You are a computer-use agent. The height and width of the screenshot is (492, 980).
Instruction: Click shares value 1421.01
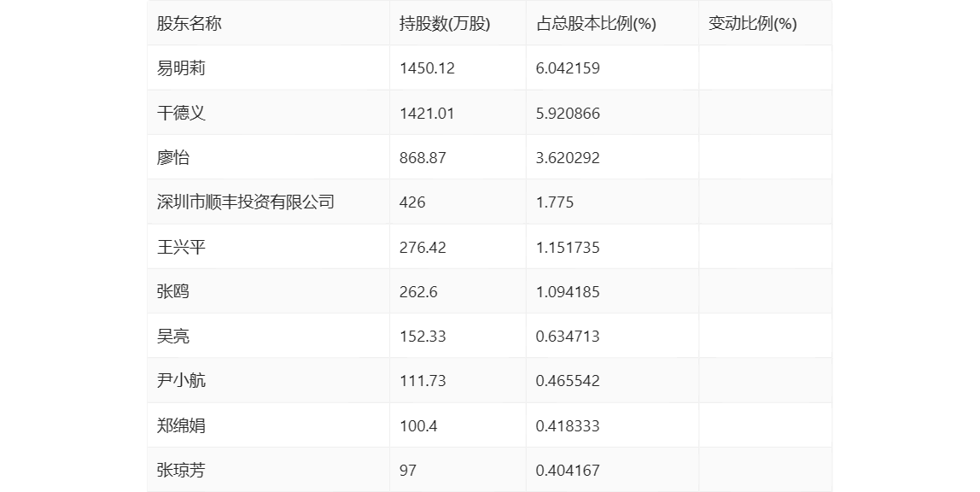(x=427, y=113)
